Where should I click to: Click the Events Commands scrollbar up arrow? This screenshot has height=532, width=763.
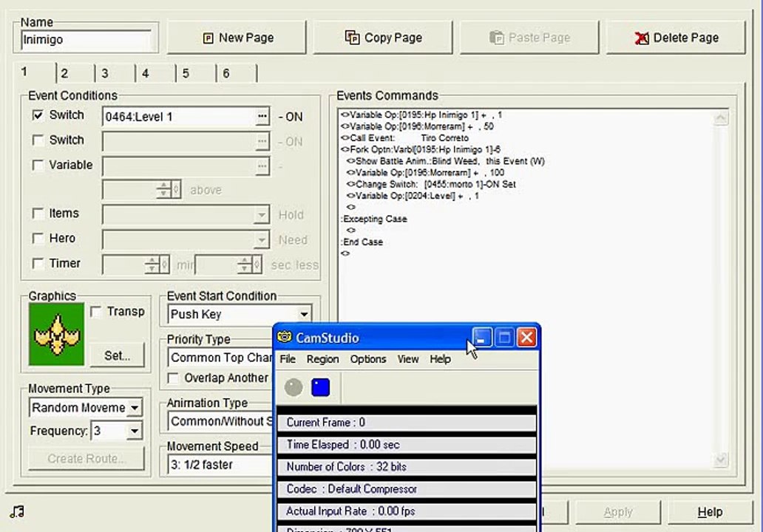click(721, 118)
